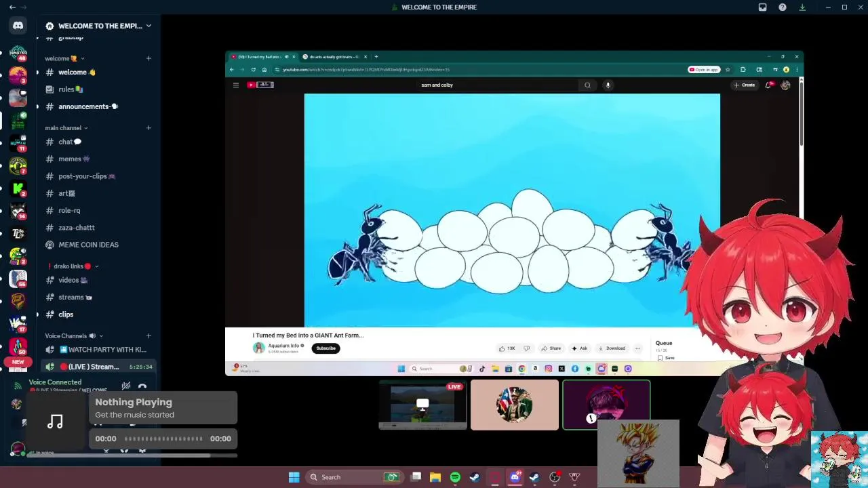The height and width of the screenshot is (488, 868).
Task: Collapse the drako links category
Action: click(x=73, y=266)
